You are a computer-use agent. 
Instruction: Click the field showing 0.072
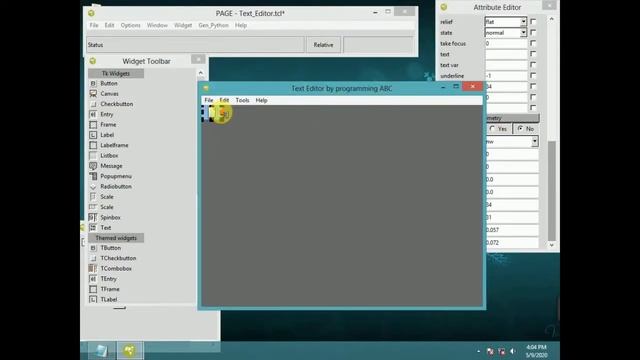click(512, 242)
